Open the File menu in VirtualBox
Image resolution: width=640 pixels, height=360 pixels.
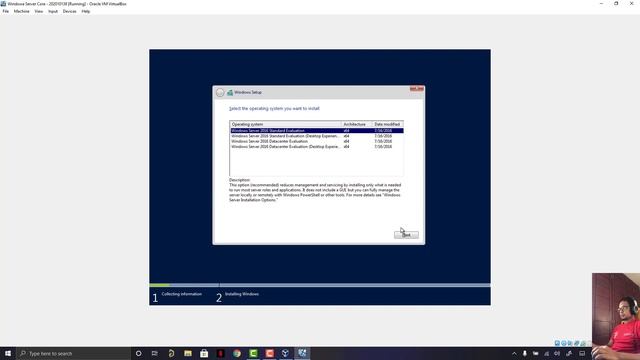click(6, 11)
